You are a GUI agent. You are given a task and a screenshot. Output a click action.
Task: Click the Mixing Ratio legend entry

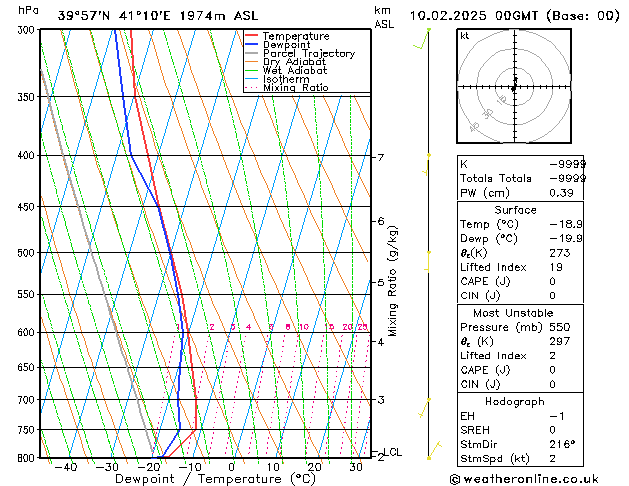287,87
